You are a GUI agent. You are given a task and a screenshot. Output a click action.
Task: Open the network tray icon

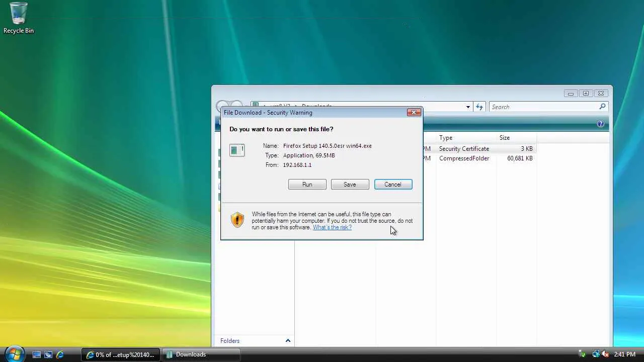(596, 354)
